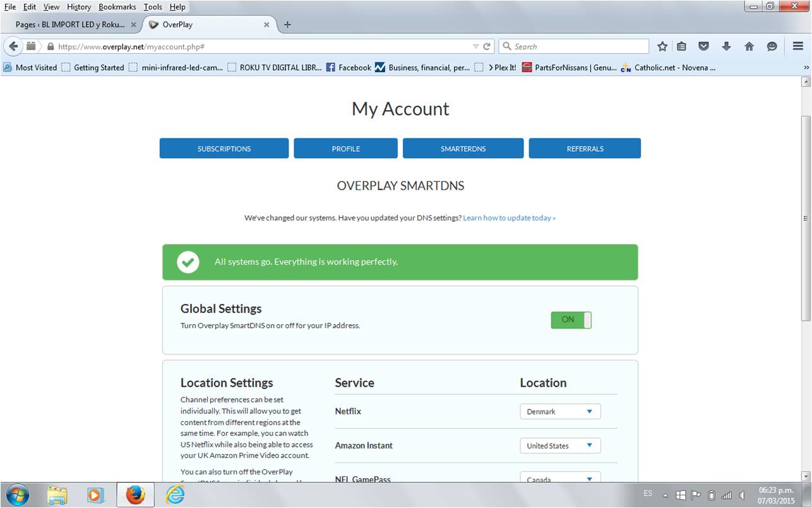This screenshot has width=812, height=508.
Task: Open File Explorer from the taskbar
Action: [57, 495]
